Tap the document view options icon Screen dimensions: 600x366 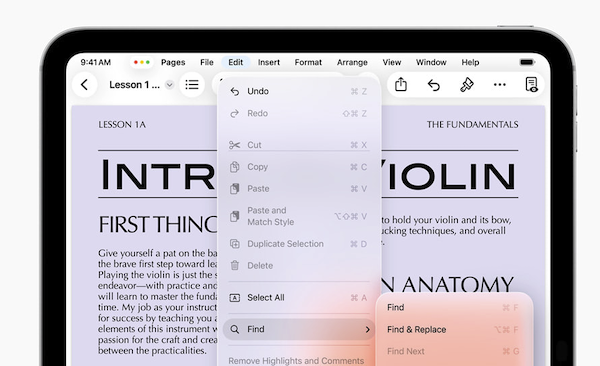click(x=532, y=85)
